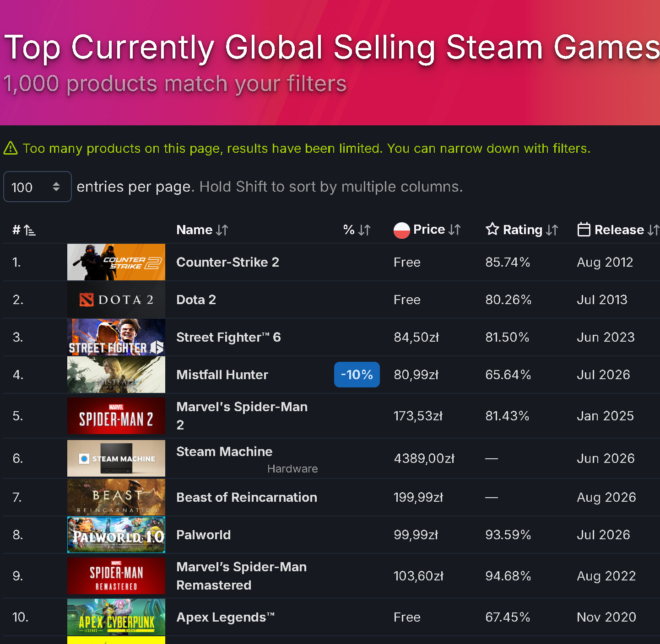Image resolution: width=660 pixels, height=644 pixels.
Task: Open Marvel's Spider-Man 2 thumbnail
Action: coord(116,416)
